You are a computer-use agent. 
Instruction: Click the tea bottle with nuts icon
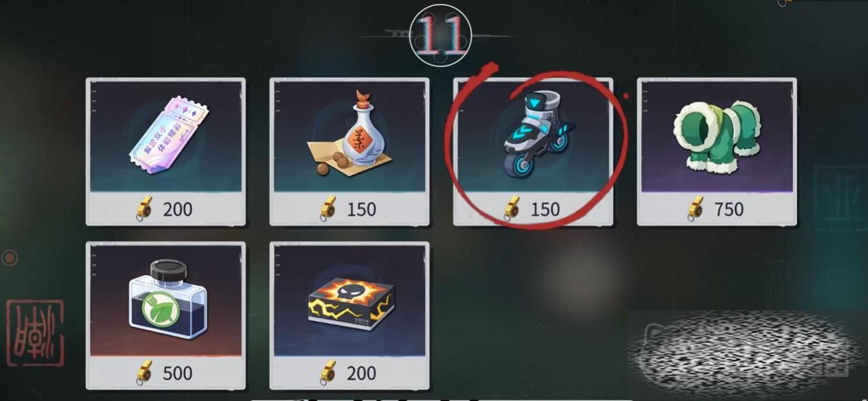click(349, 135)
